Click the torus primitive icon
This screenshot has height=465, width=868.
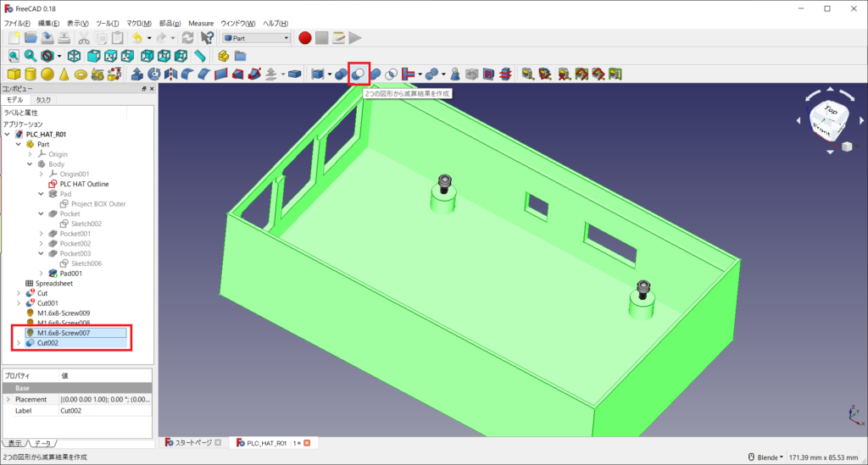81,74
